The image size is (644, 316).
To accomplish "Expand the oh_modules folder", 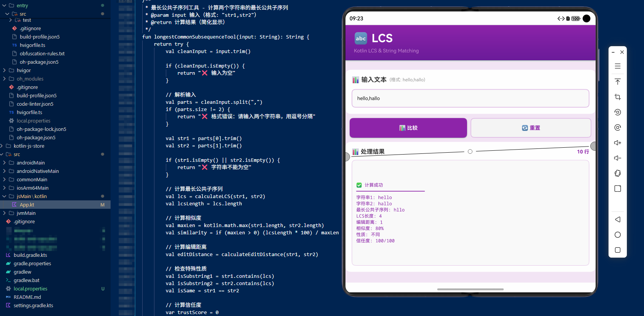I will coord(4,79).
